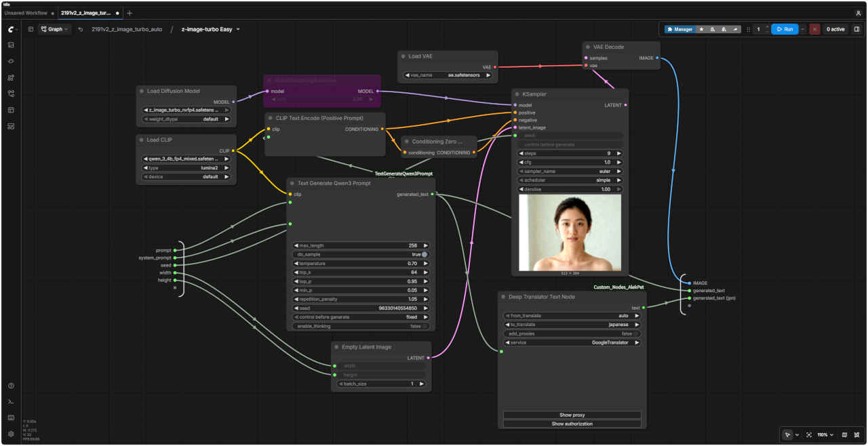Collapse the Load VAE node dot
Screen dimensions: 868x446
click(403, 56)
